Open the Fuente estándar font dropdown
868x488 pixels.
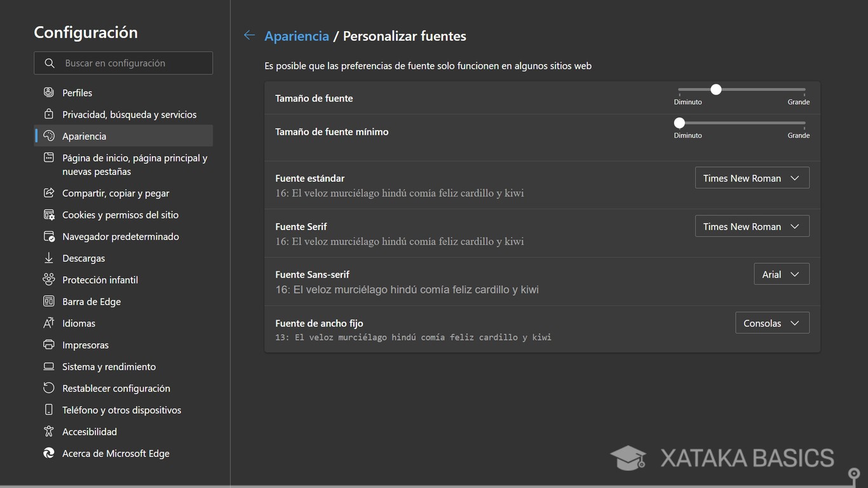click(x=752, y=178)
